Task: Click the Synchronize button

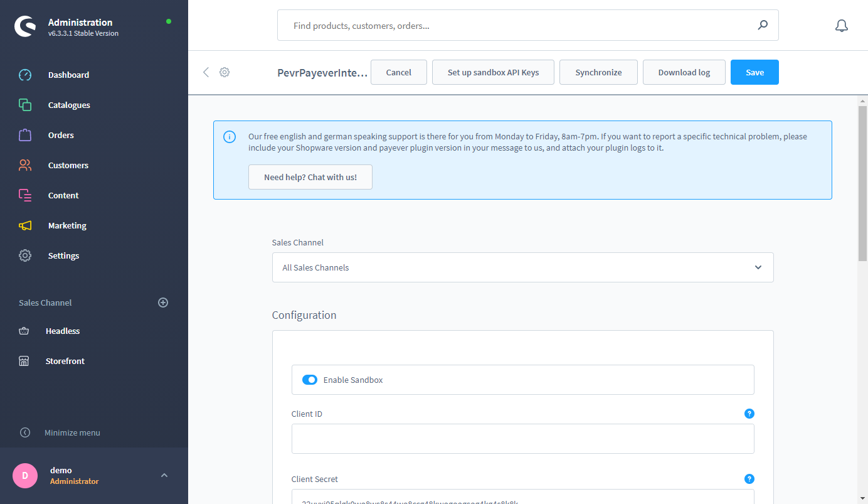Action: point(598,72)
